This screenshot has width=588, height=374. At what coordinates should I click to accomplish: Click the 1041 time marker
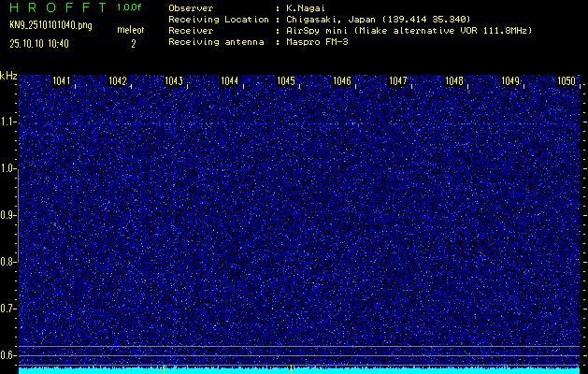(x=63, y=81)
